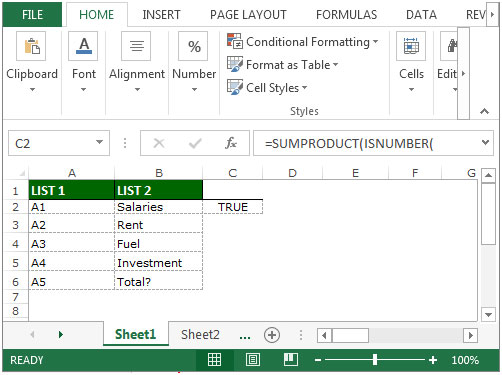This screenshot has height=375, width=502.
Task: Select the FORMULAS ribbon tab
Action: (346, 15)
